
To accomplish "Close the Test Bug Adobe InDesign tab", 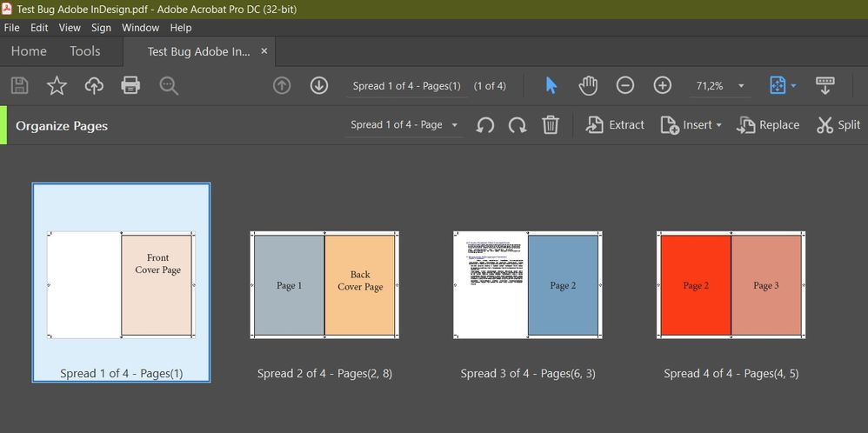I will point(264,51).
